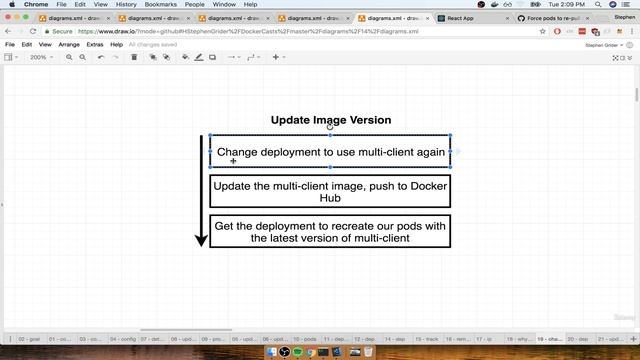Select the Update Image Version title text
The image size is (640, 360).
tap(331, 120)
